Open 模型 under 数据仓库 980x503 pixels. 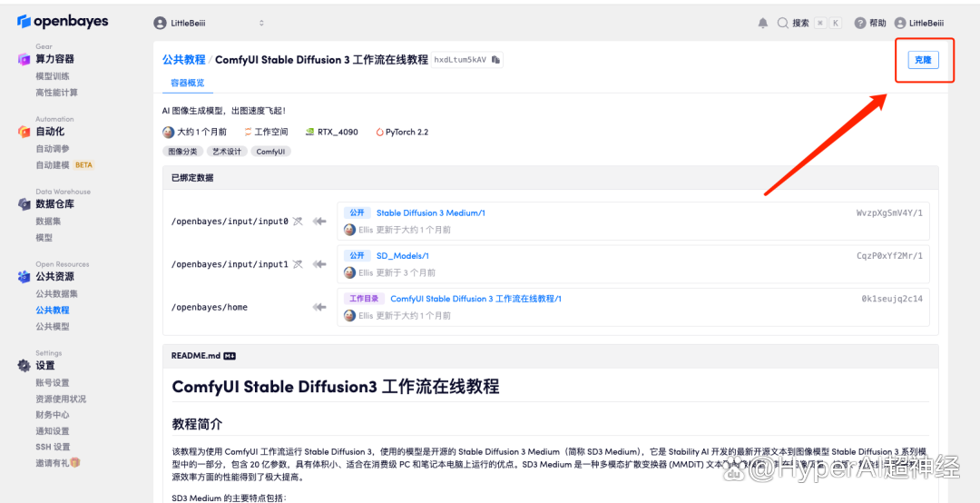point(44,238)
